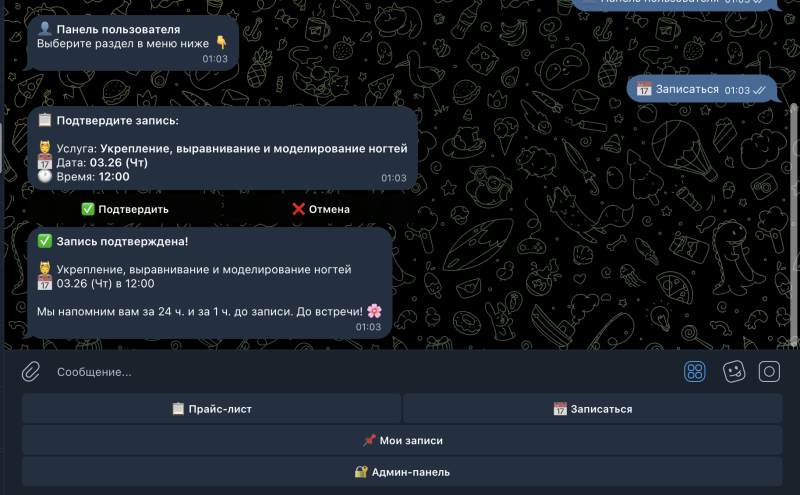Click the sent Записаться message bubble

pyautogui.click(x=702, y=89)
